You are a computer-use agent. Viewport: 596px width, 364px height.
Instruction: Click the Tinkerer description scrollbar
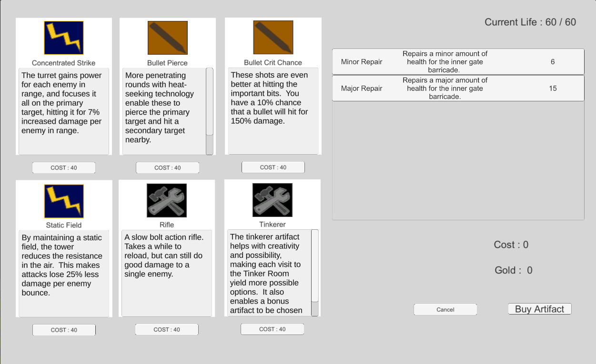314,272
